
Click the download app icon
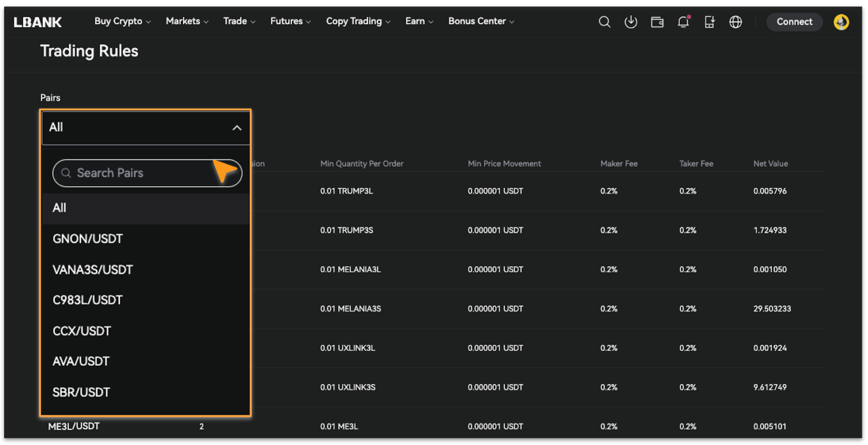pyautogui.click(x=631, y=22)
